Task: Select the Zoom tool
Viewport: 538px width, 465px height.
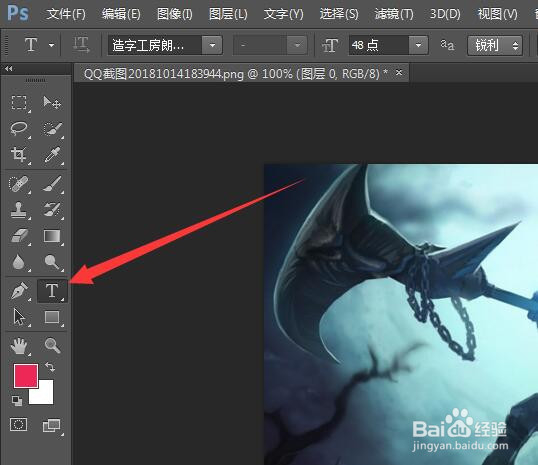Action: (52, 346)
